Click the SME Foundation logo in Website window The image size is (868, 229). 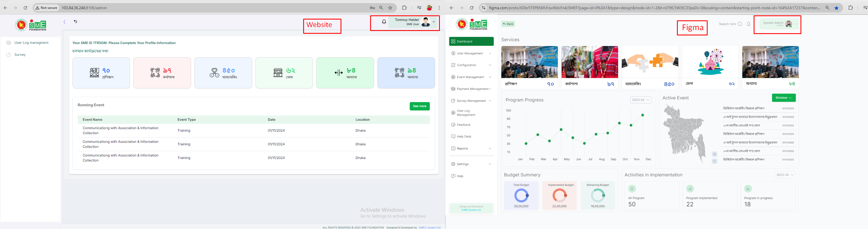(31, 25)
